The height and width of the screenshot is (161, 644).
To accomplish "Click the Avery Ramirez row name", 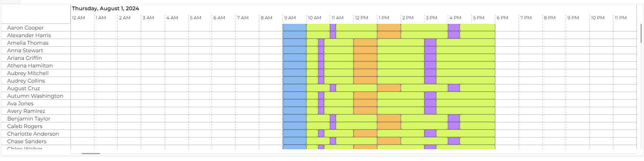I will click(x=26, y=111).
